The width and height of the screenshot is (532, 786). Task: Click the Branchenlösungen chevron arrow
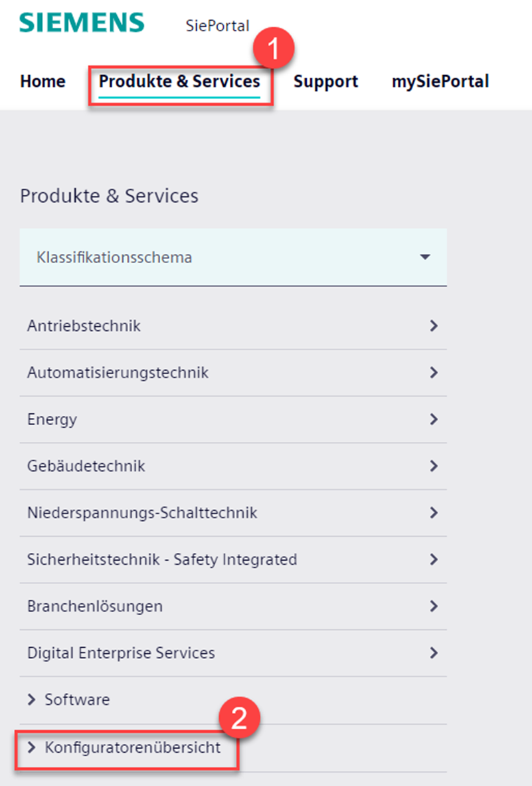[434, 606]
